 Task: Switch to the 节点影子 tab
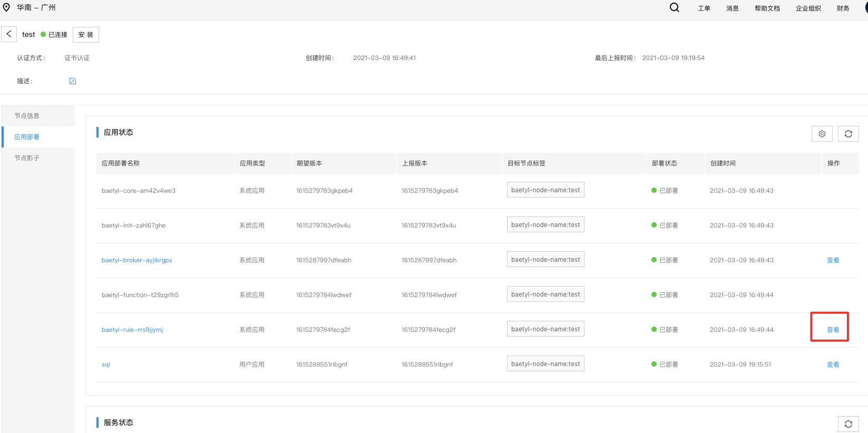coord(38,158)
